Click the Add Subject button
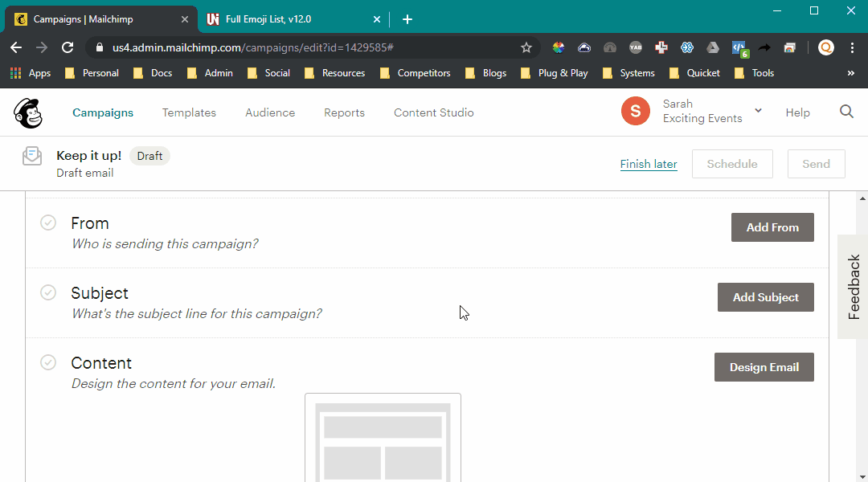 [x=766, y=297]
